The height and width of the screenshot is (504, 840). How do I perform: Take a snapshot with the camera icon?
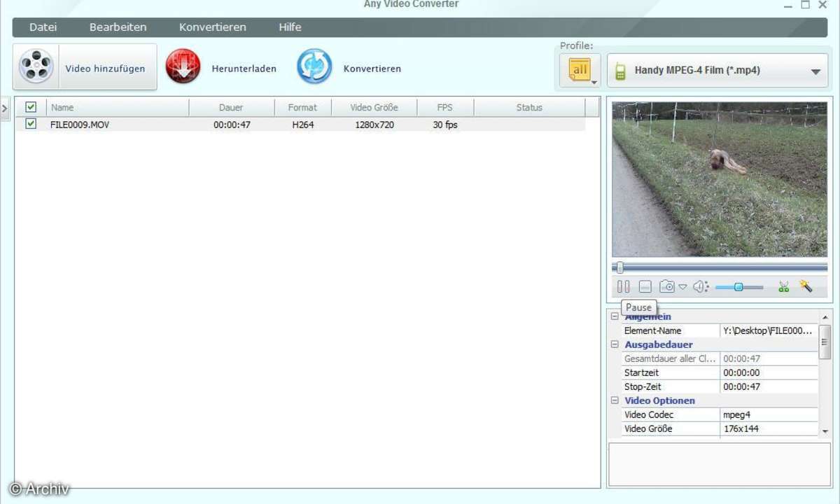pyautogui.click(x=667, y=286)
